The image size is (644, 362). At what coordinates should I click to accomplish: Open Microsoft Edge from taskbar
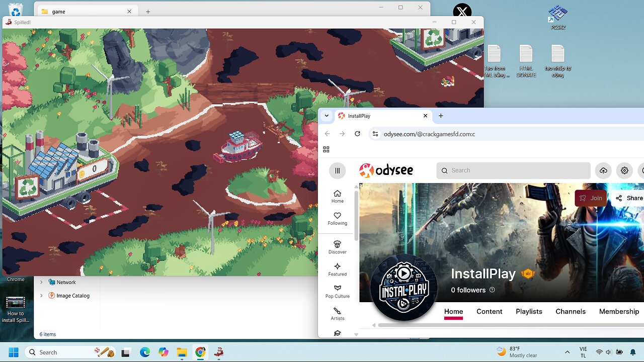click(x=145, y=352)
